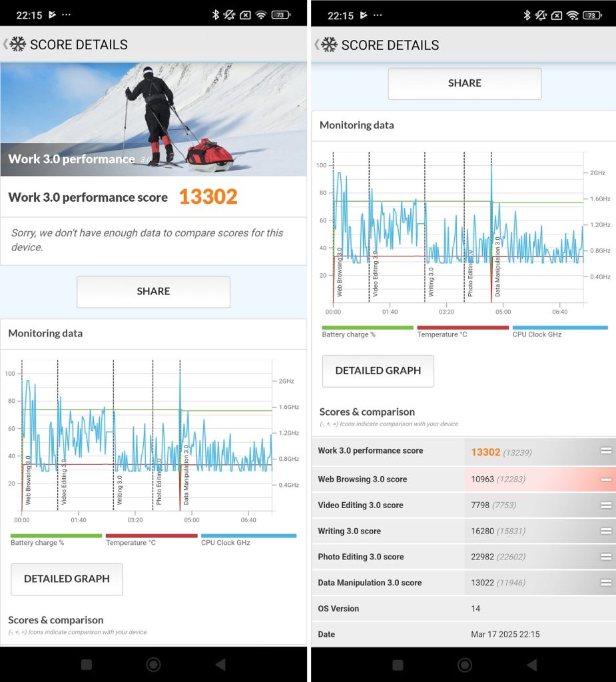This screenshot has height=682, width=616.
Task: Tap the muted bell icon on left screen
Action: tap(229, 15)
